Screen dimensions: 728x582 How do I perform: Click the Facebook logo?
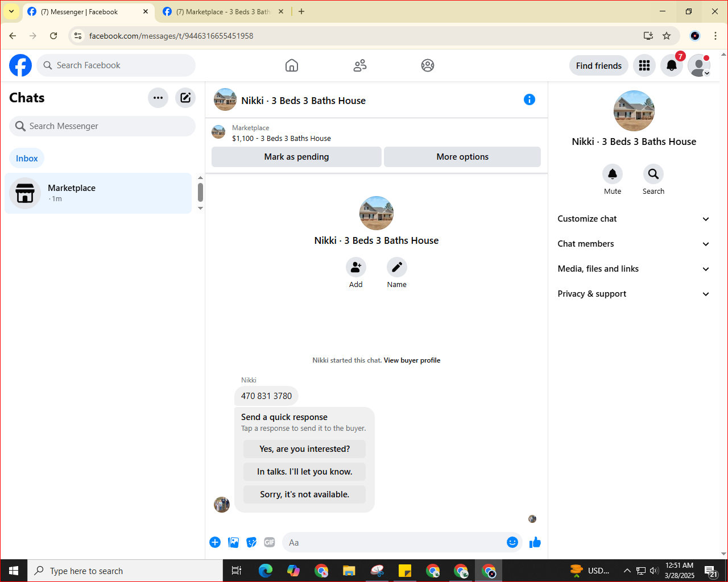pos(20,65)
